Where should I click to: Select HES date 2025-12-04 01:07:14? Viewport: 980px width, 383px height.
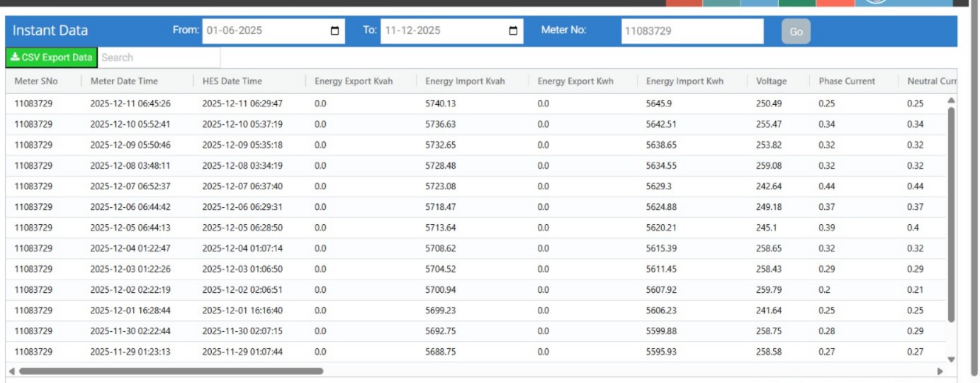pos(242,248)
